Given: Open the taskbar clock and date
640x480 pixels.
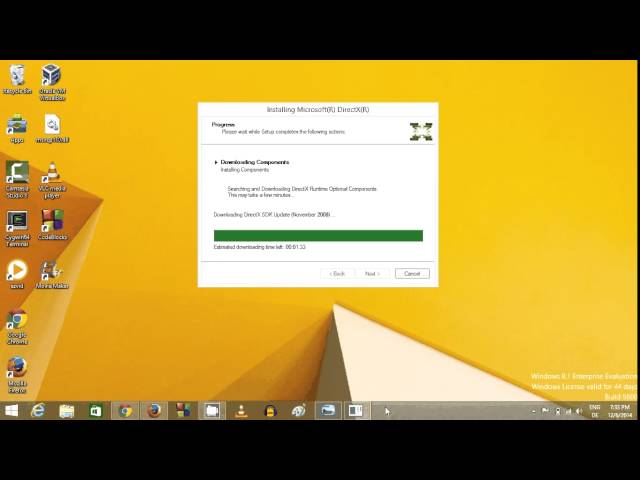Looking at the screenshot, I should (x=620, y=411).
